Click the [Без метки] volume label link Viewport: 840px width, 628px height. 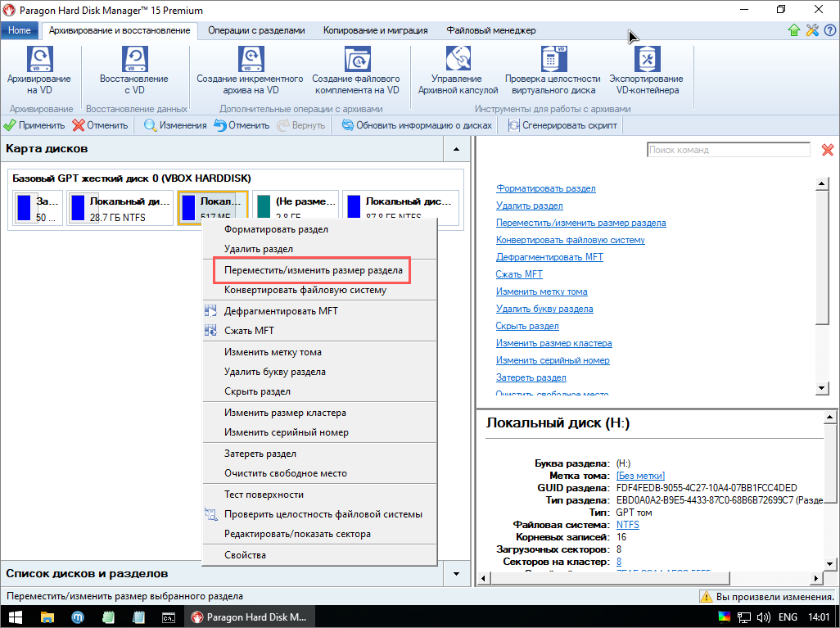coord(640,476)
